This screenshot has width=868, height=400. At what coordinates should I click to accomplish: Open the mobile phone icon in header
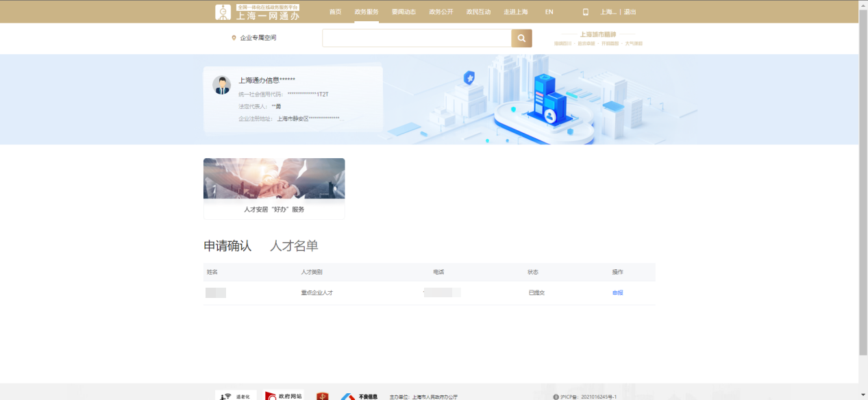[x=585, y=12]
